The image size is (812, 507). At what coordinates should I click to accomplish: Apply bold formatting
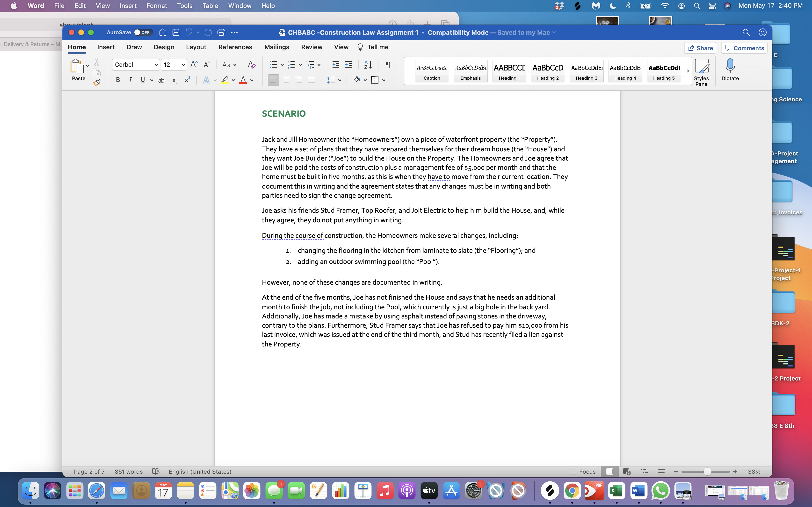[118, 80]
